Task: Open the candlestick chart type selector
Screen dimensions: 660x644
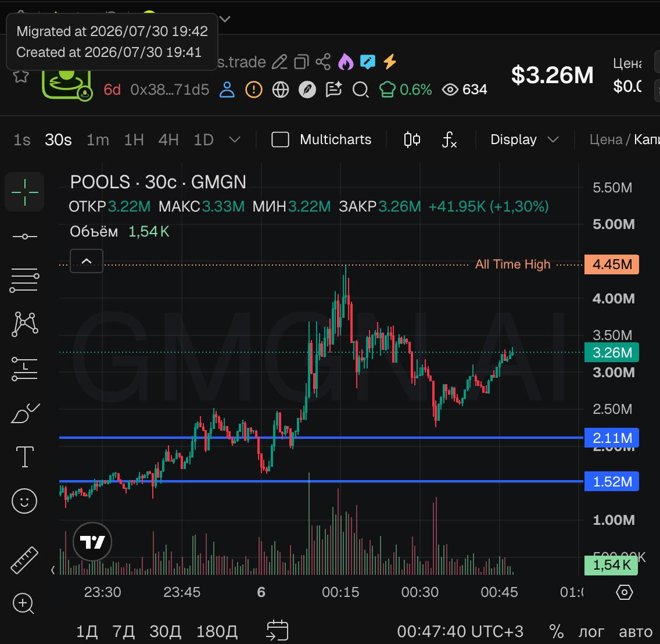Action: 412,139
